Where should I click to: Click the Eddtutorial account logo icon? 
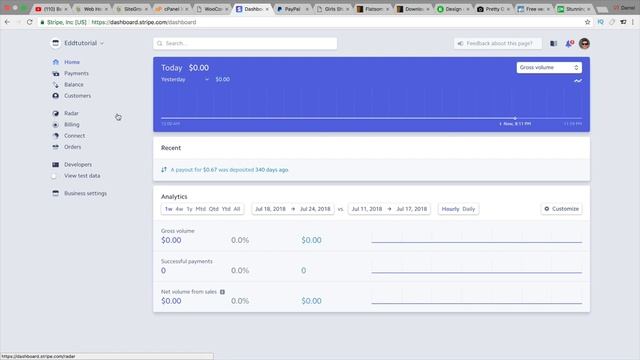pyautogui.click(x=56, y=43)
